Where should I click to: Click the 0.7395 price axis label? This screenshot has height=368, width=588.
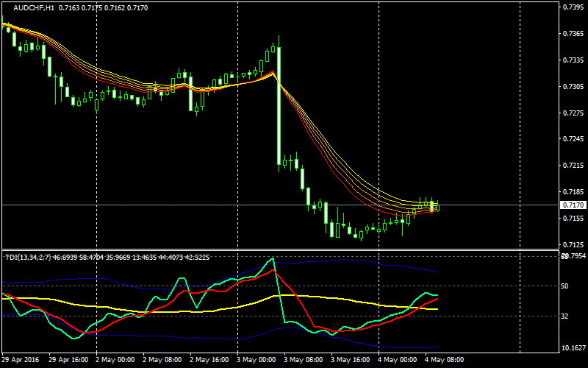tap(572, 7)
